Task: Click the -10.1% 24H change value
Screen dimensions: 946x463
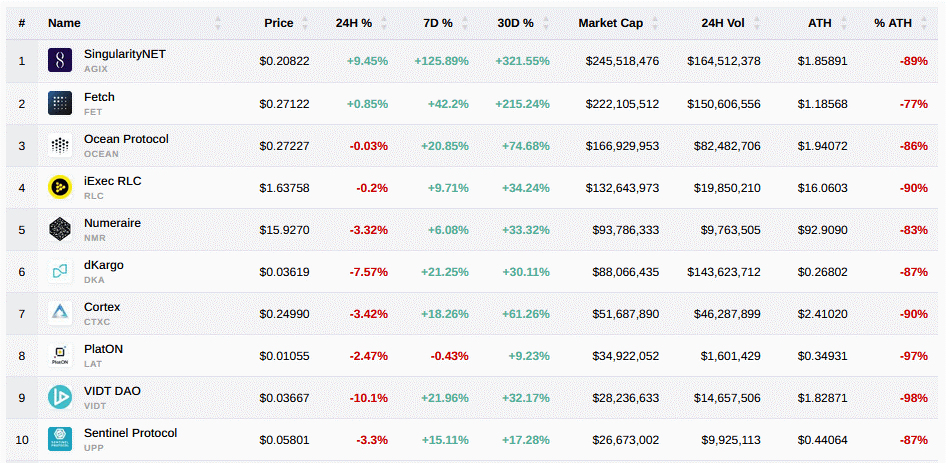Action: [369, 398]
